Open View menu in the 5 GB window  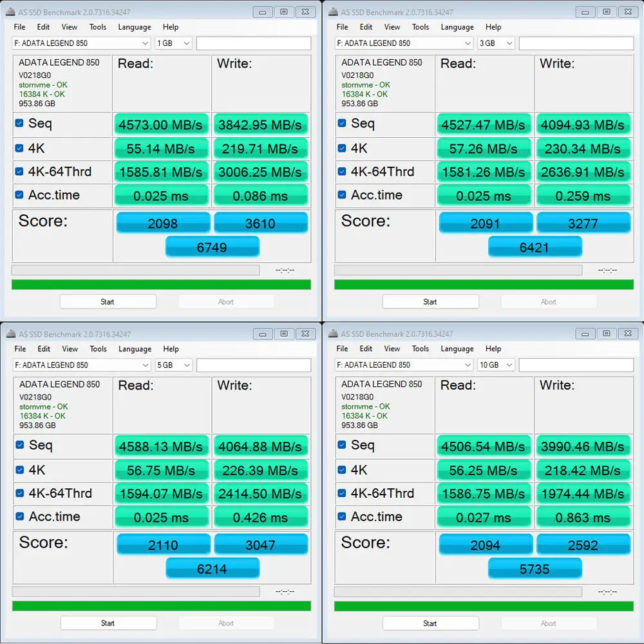coord(70,348)
